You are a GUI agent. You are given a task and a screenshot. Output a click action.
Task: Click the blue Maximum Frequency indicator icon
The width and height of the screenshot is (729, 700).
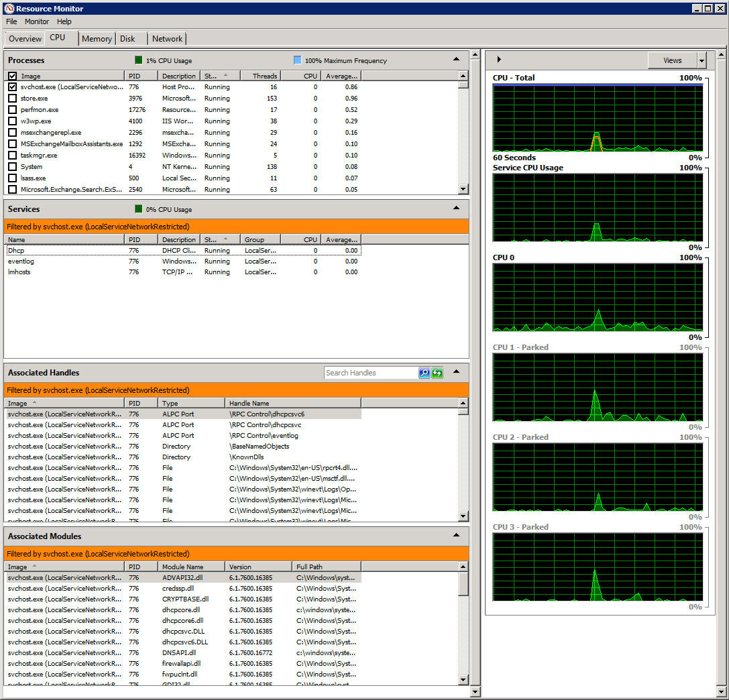pyautogui.click(x=296, y=60)
